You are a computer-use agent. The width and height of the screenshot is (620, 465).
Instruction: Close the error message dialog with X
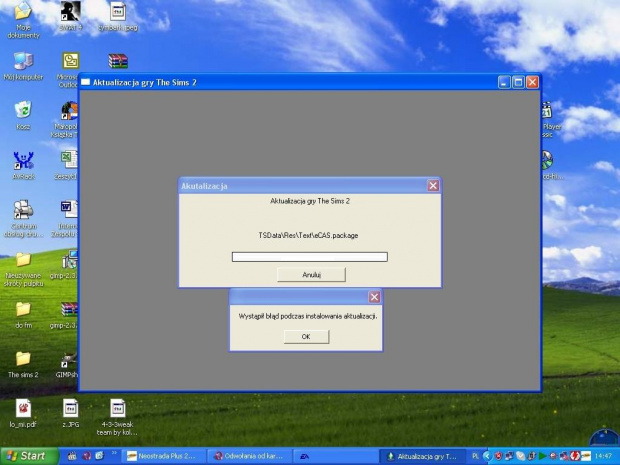(x=374, y=297)
